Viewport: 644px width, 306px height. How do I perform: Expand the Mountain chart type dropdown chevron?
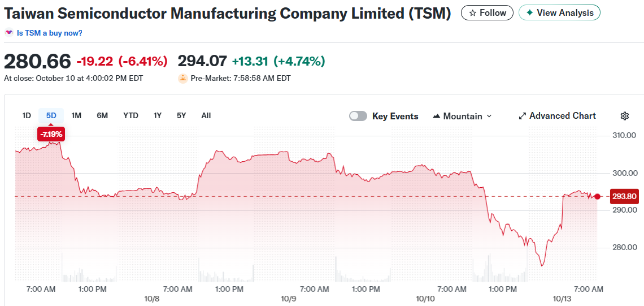(489, 116)
